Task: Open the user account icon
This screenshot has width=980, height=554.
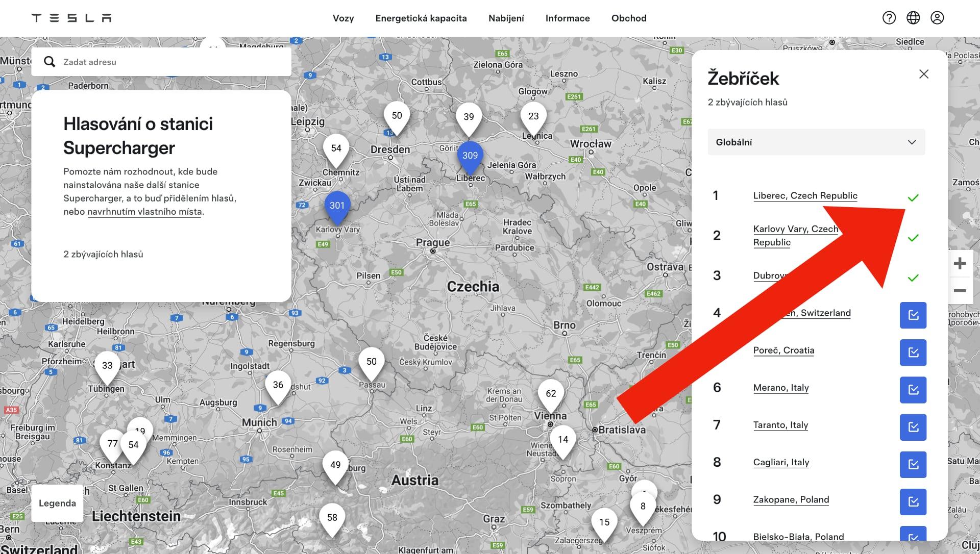Action: tap(937, 18)
